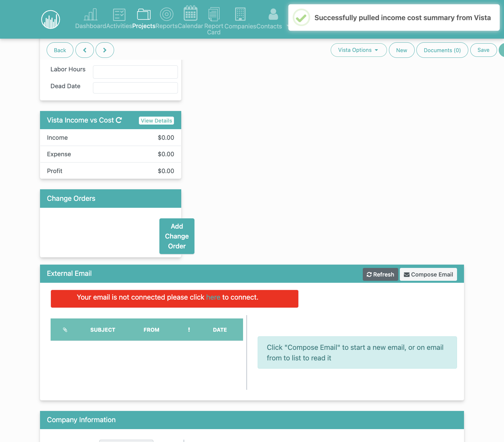
Task: Click the Change Orders header
Action: pyautogui.click(x=110, y=199)
